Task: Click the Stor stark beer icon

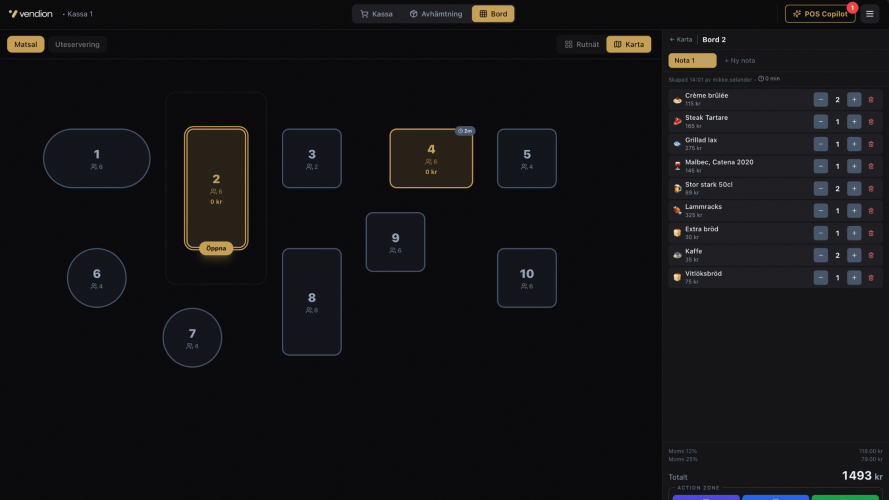Action: coord(677,189)
